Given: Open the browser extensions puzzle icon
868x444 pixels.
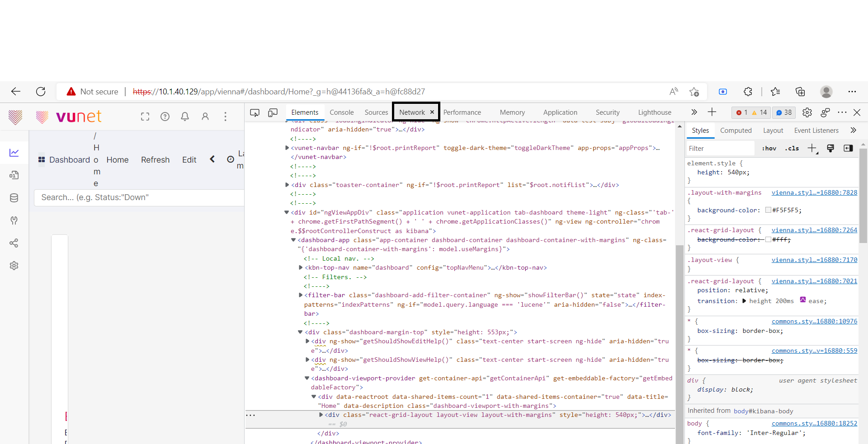Looking at the screenshot, I should click(748, 92).
